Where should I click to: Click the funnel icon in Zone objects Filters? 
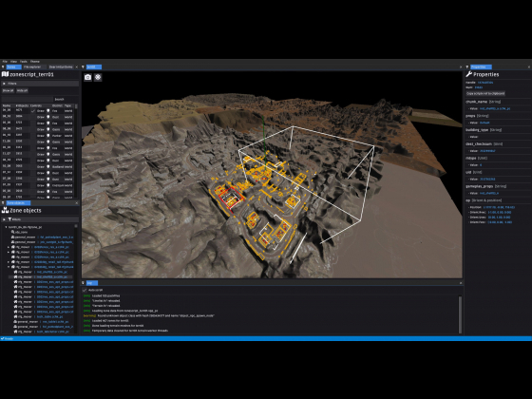click(x=9, y=219)
